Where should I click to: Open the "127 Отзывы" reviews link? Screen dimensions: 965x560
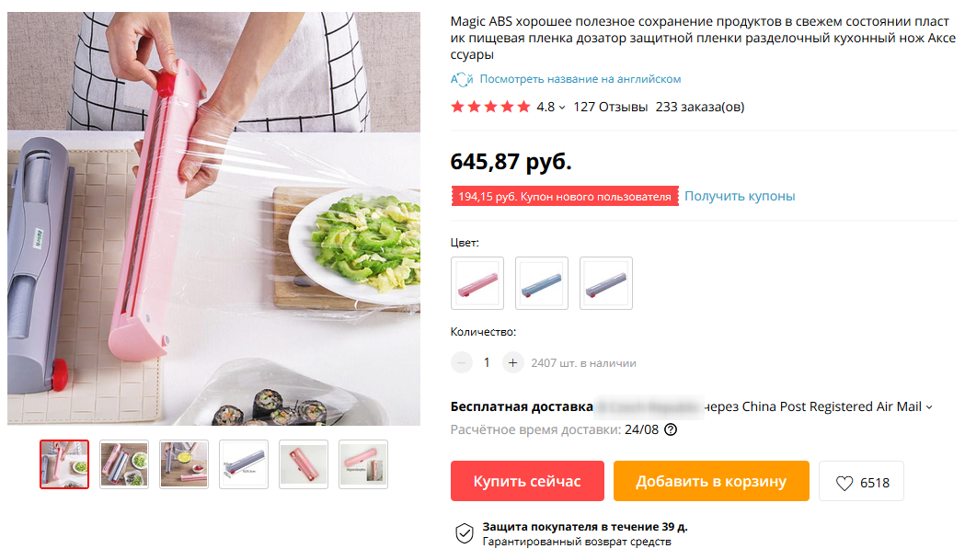coord(610,107)
